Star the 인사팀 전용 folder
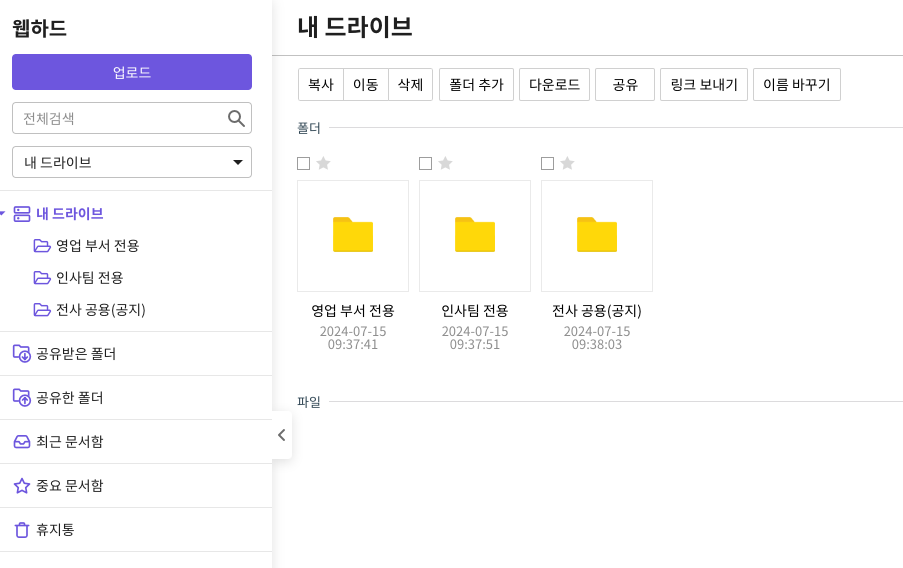903x568 pixels. tap(445, 163)
